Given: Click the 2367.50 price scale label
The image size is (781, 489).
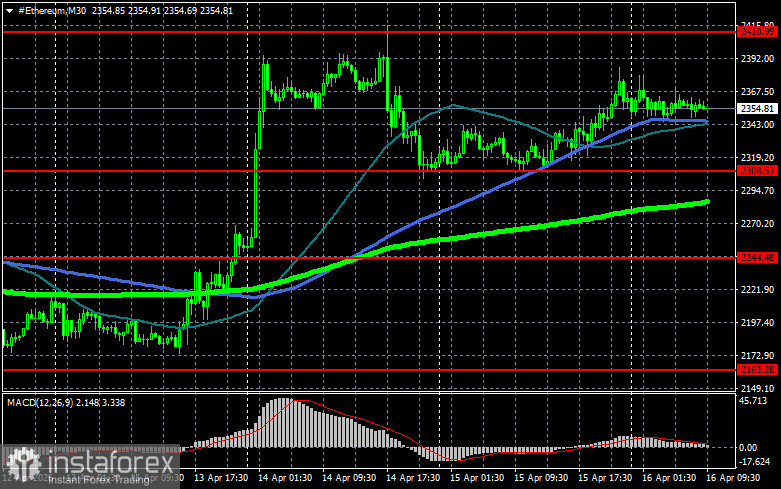Looking at the screenshot, I should (758, 92).
